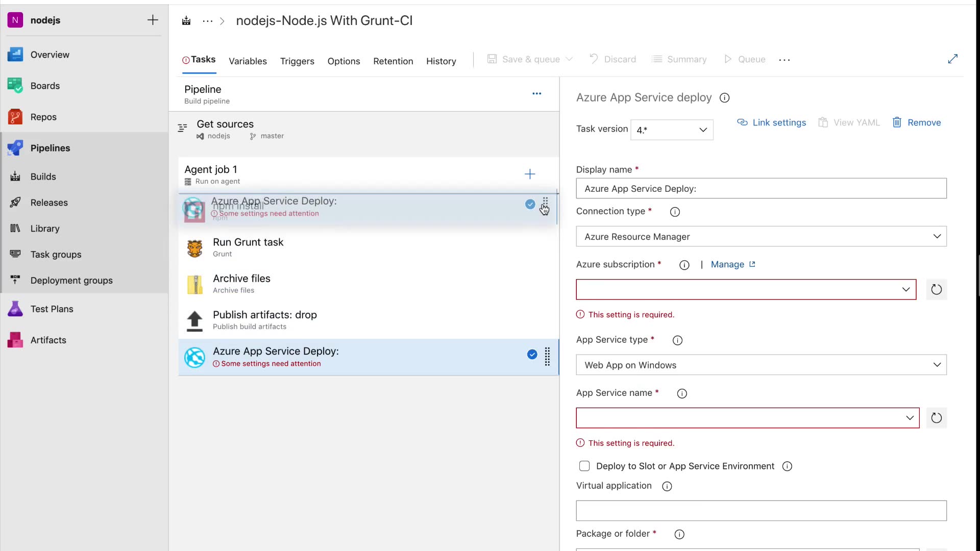Screen dimensions: 980x551
Task: Click the Boards icon in sidebar
Action: point(15,86)
